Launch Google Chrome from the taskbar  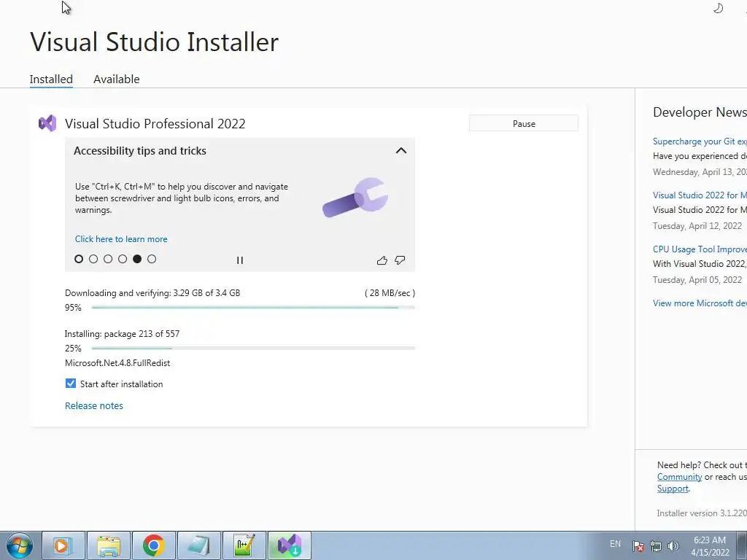tap(153, 545)
